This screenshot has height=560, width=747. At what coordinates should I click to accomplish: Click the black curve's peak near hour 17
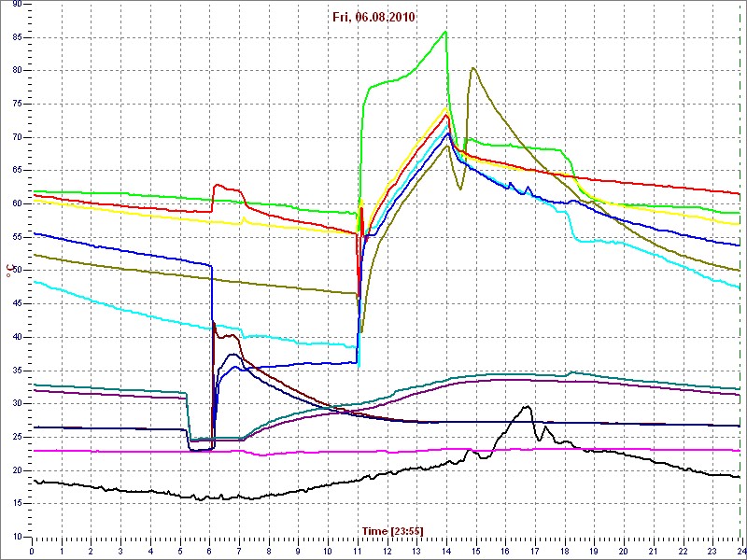tap(527, 406)
